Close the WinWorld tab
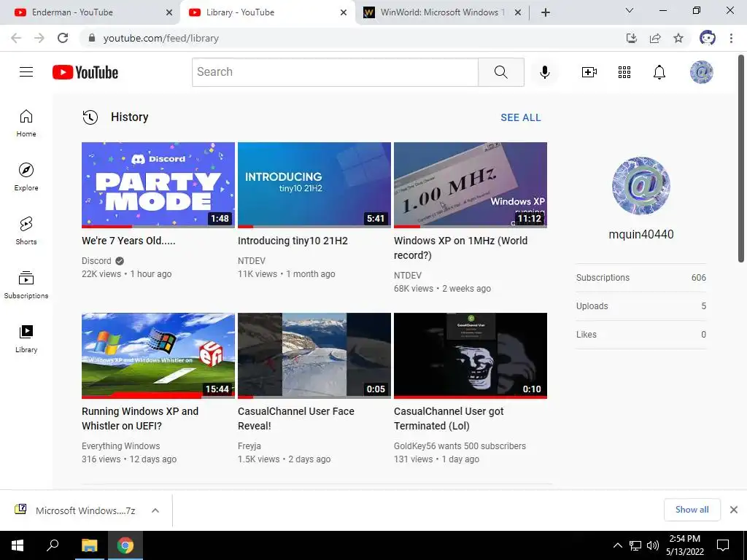 518,13
